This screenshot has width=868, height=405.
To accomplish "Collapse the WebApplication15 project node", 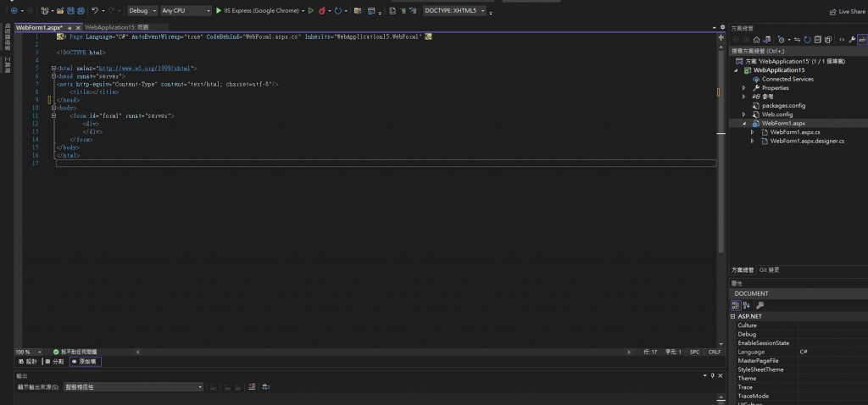I will (737, 70).
